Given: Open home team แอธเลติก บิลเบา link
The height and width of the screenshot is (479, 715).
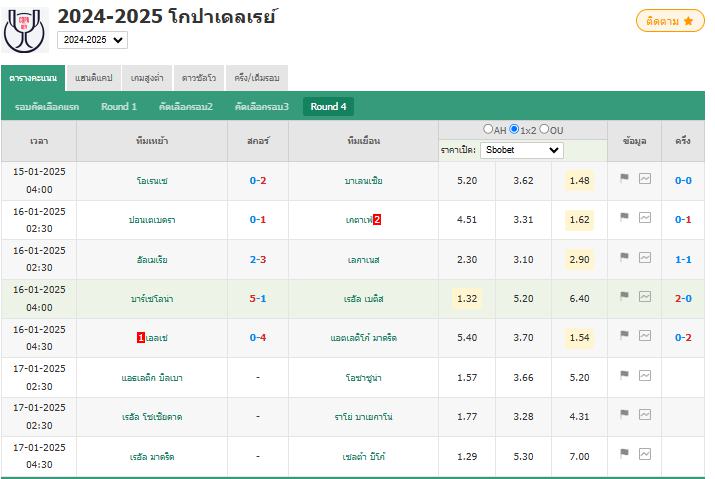Looking at the screenshot, I should pos(152,378).
